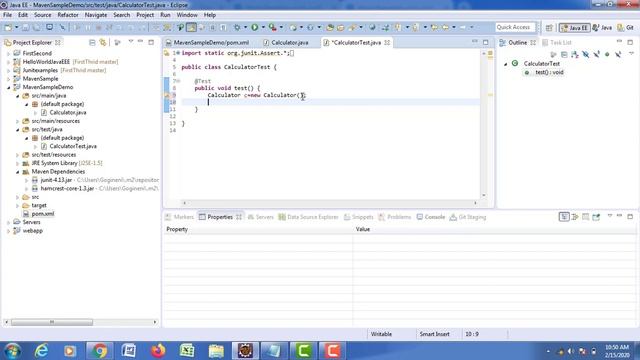Open the Git Staging tab
640x360 pixels.
pos(468,217)
